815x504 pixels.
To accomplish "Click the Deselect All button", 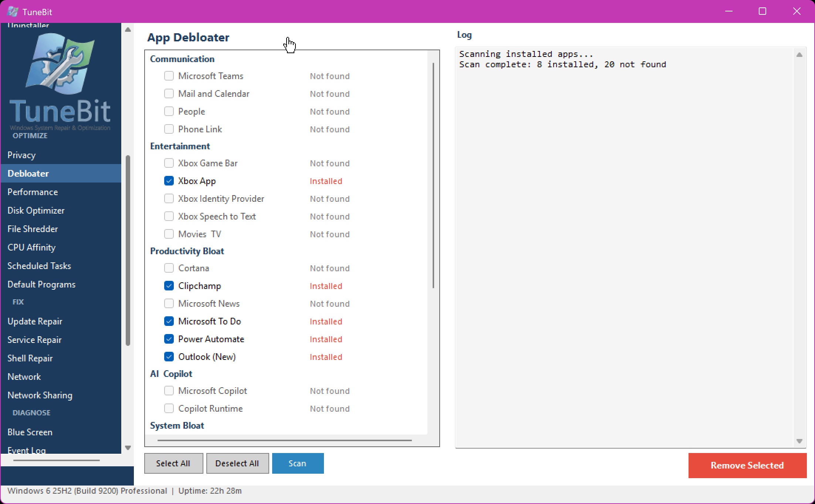I will [x=237, y=463].
